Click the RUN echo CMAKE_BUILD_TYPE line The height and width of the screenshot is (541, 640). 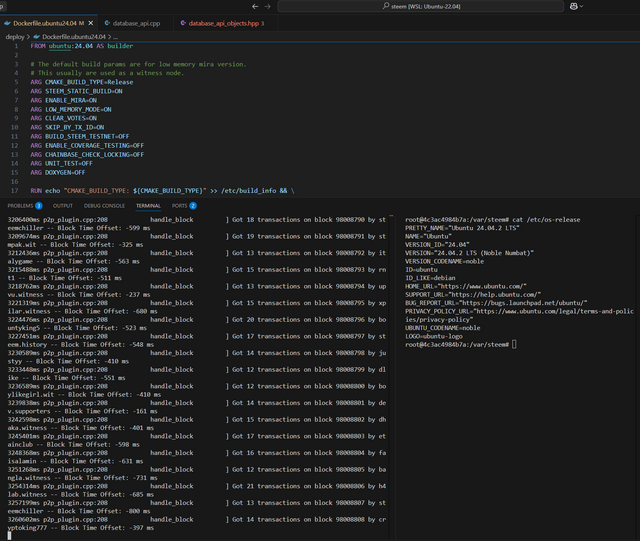(x=162, y=191)
